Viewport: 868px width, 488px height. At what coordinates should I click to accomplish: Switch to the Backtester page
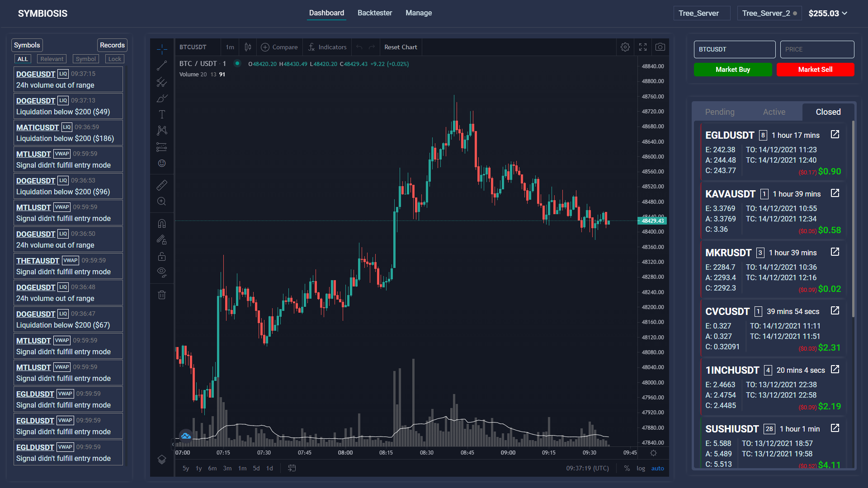point(375,13)
